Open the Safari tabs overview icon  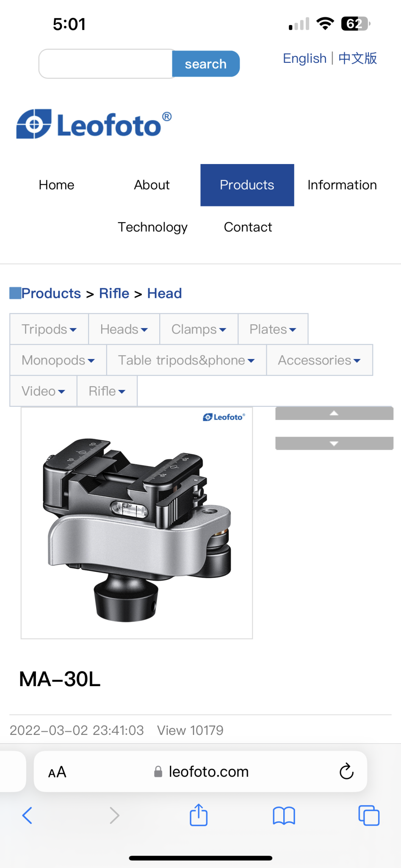369,815
